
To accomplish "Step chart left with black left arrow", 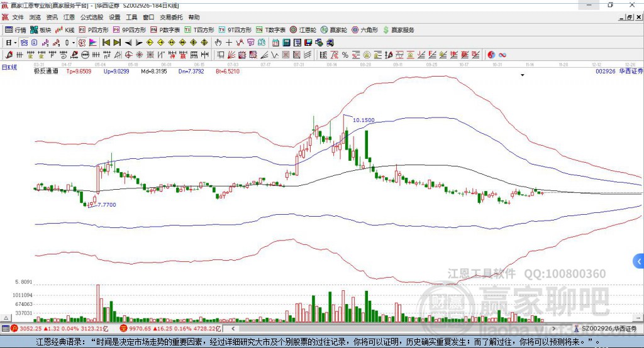I will click(128, 42).
